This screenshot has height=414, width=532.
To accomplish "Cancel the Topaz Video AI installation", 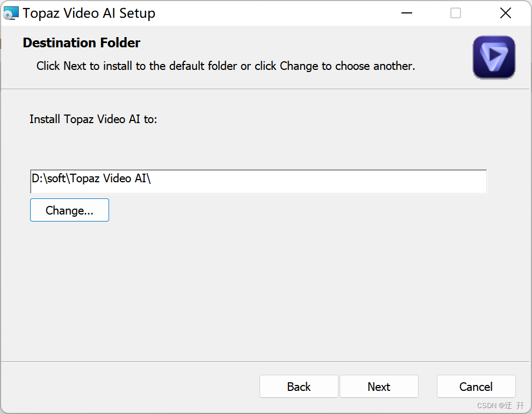I will pos(476,386).
